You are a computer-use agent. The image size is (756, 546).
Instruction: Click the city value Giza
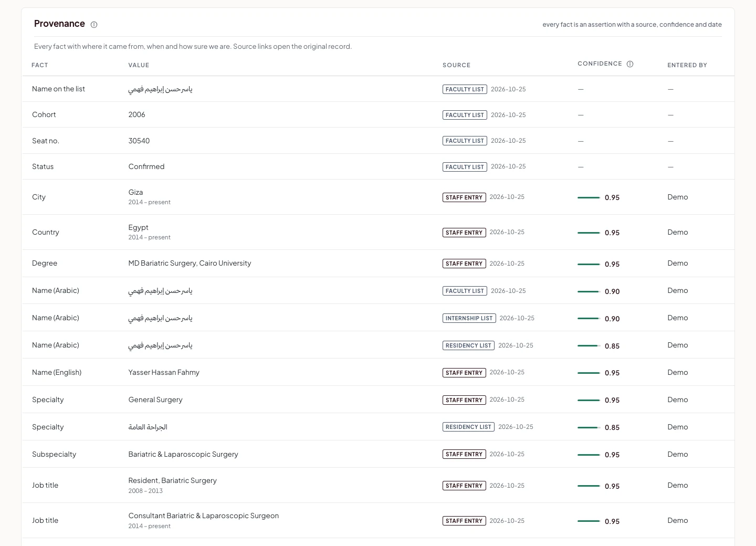135,192
